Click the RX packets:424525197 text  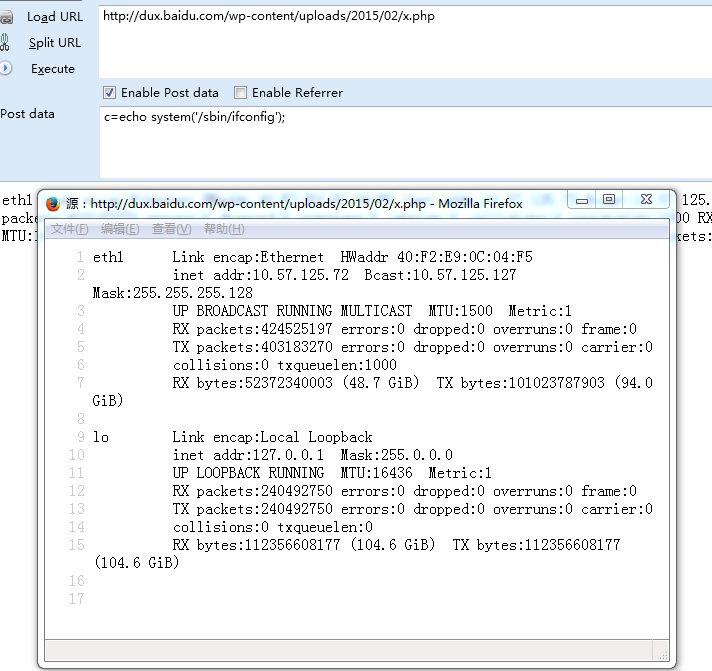point(252,329)
